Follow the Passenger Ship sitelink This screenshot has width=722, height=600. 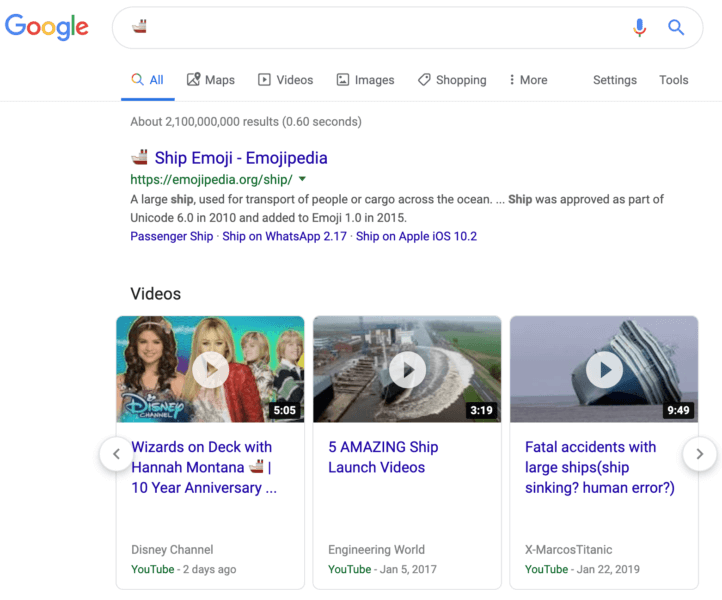(171, 237)
